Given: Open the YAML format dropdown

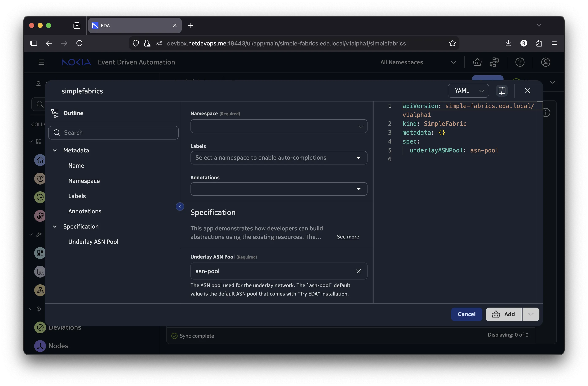Looking at the screenshot, I should coord(468,91).
